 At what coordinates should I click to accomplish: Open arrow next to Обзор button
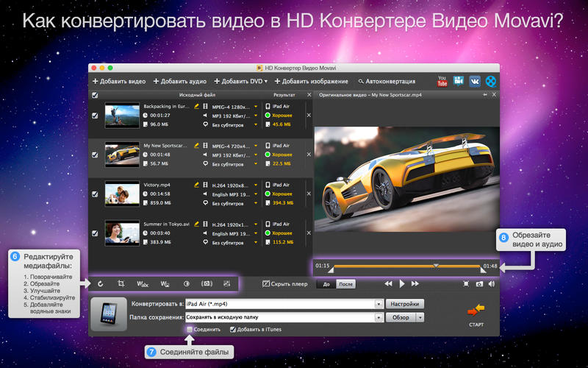(420, 317)
